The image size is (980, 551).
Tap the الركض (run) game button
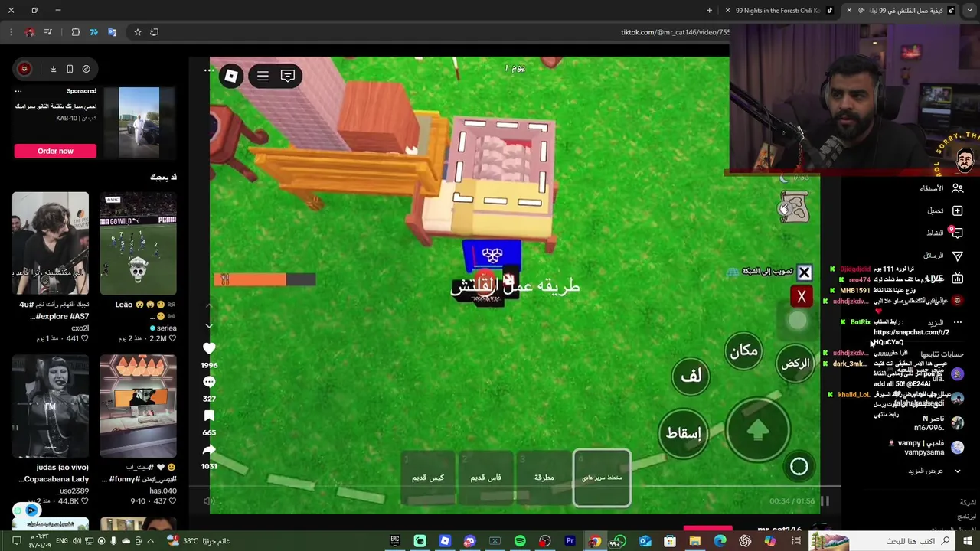(795, 363)
